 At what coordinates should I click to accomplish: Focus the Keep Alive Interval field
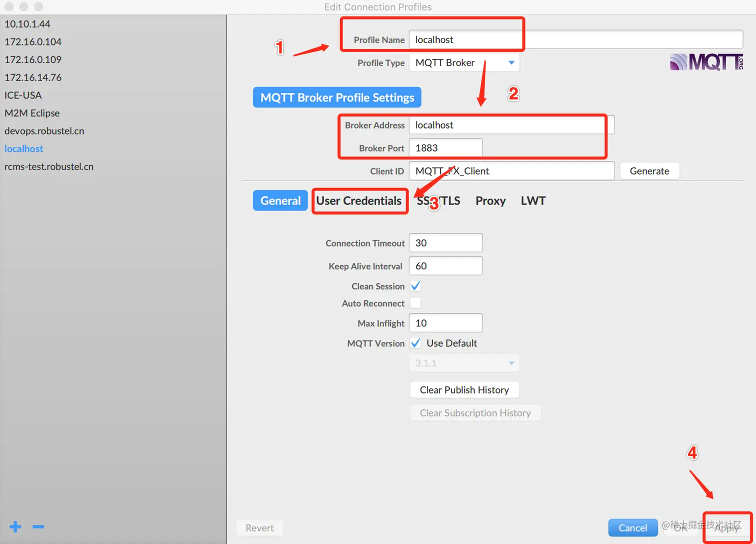click(446, 266)
